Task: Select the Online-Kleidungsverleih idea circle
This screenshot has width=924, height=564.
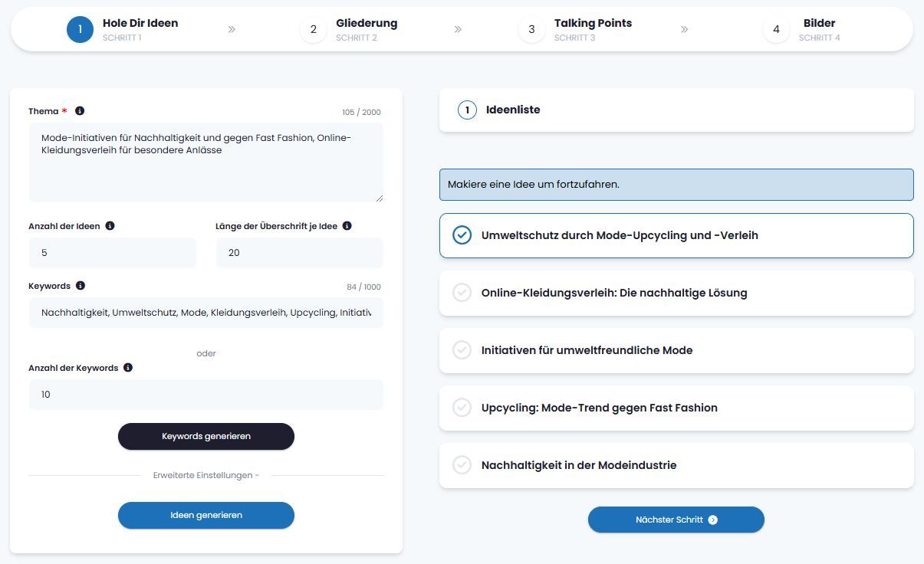Action: 462,293
